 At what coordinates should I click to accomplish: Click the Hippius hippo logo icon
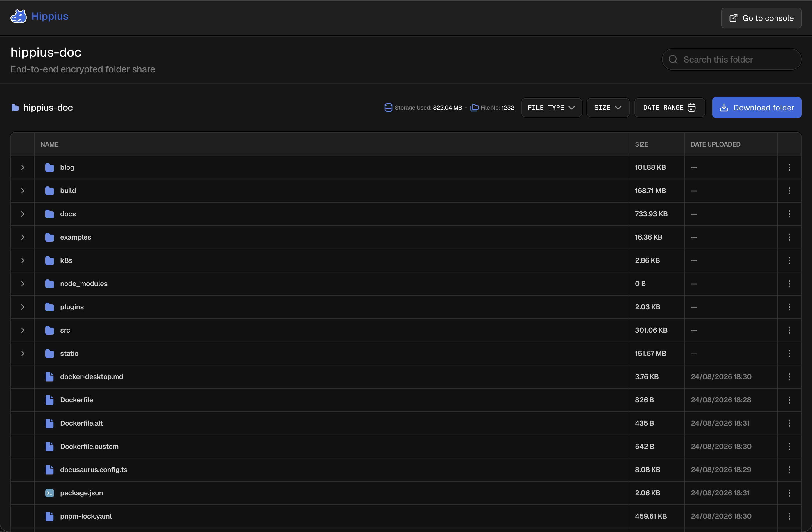click(x=18, y=16)
